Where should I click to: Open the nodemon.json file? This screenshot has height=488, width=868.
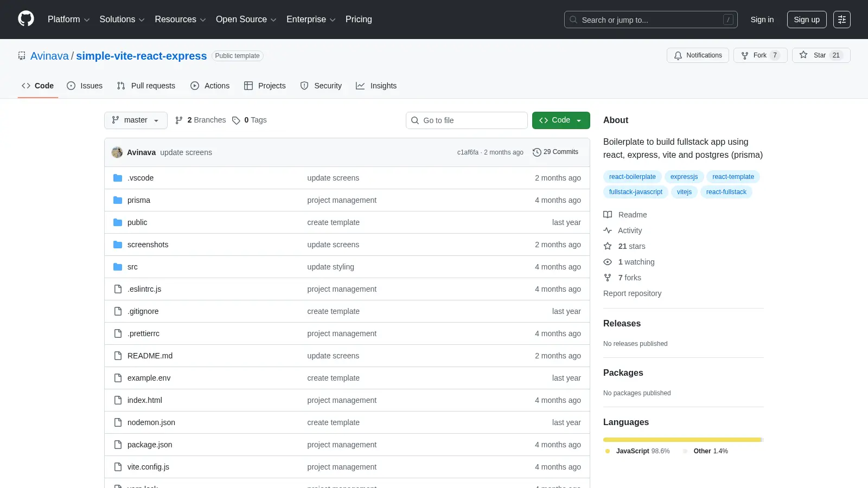point(151,422)
